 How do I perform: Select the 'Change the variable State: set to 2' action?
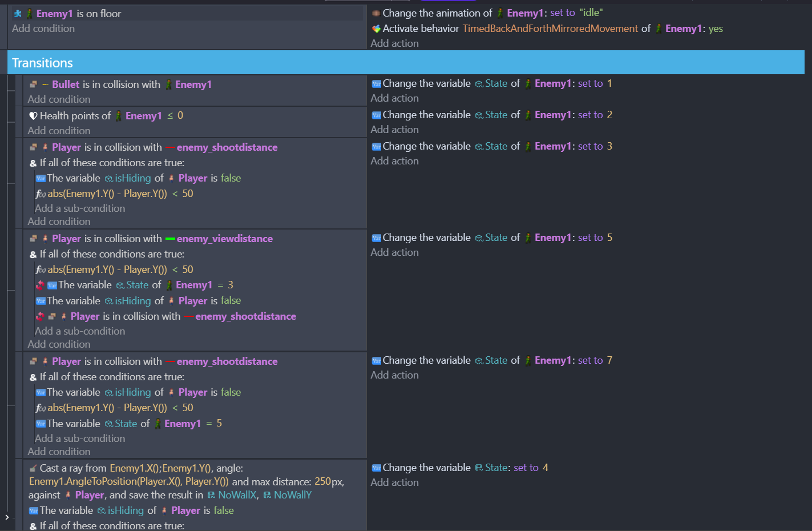[x=491, y=115]
